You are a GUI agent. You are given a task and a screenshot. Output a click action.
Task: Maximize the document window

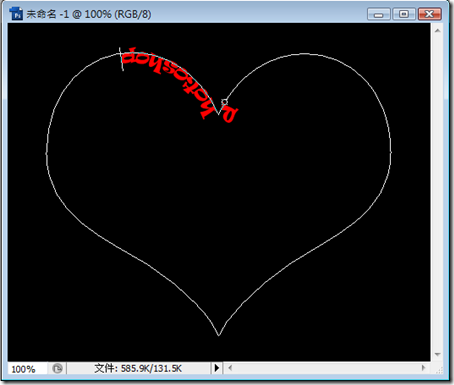tap(404, 14)
